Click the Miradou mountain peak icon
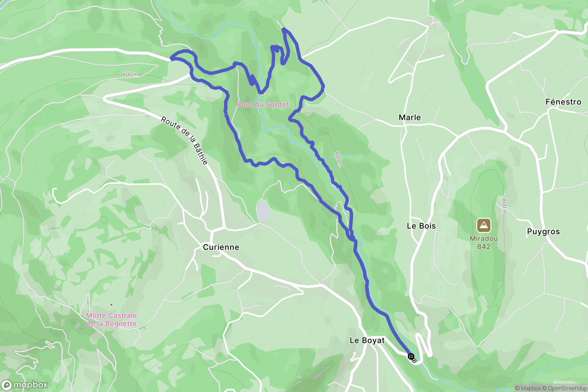The width and height of the screenshot is (588, 392). click(484, 225)
